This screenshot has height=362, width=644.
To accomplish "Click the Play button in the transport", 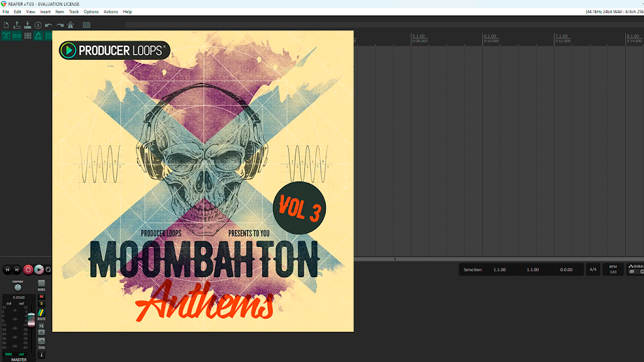I will 38,270.
